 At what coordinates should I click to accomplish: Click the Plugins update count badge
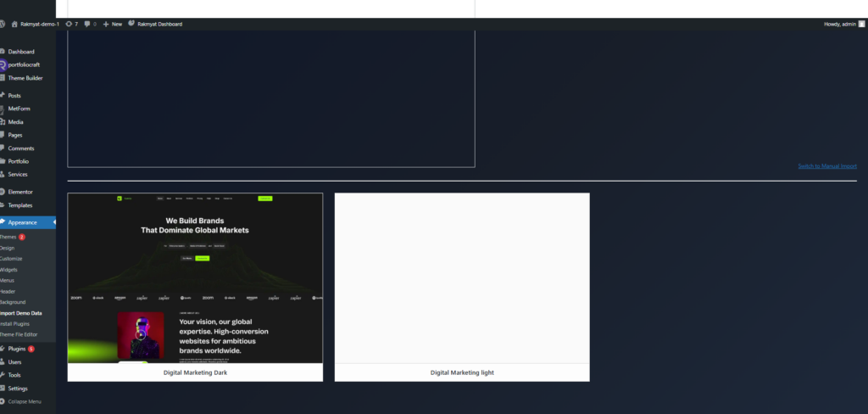[x=31, y=349]
